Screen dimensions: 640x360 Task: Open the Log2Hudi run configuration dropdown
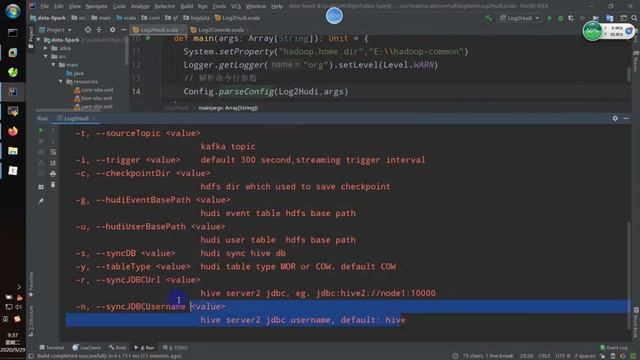[520, 18]
